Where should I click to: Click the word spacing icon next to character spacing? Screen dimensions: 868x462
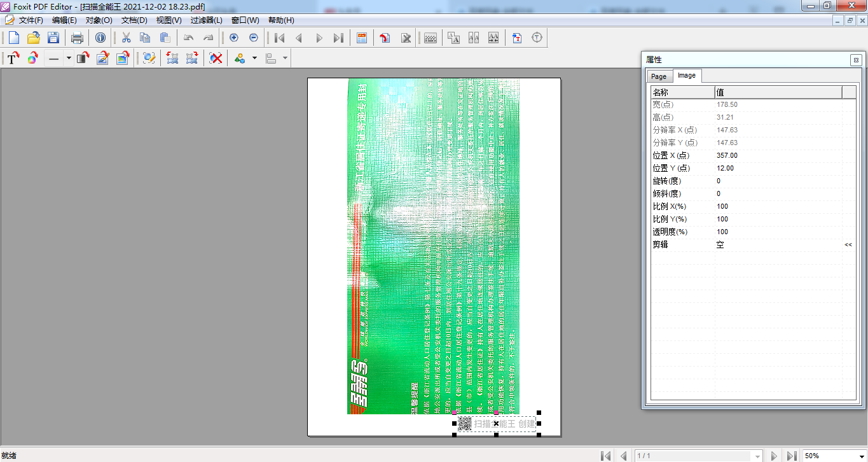point(493,38)
